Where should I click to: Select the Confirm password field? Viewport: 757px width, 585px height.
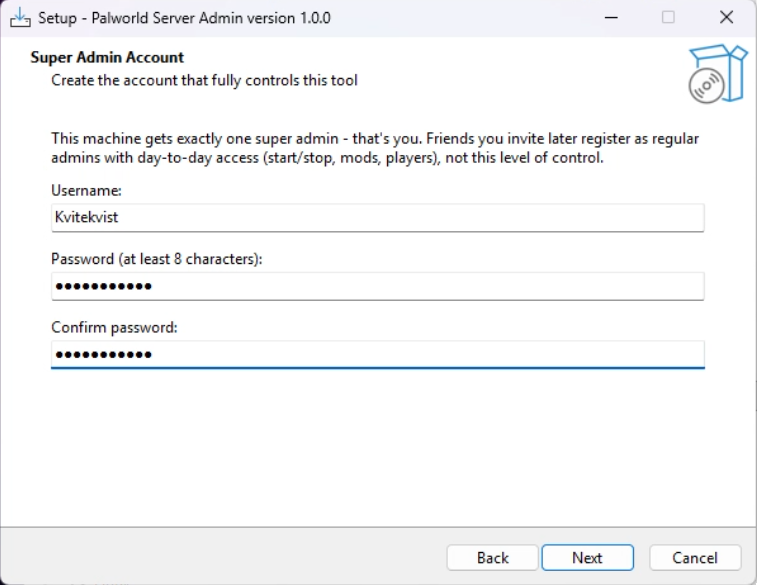tap(378, 355)
